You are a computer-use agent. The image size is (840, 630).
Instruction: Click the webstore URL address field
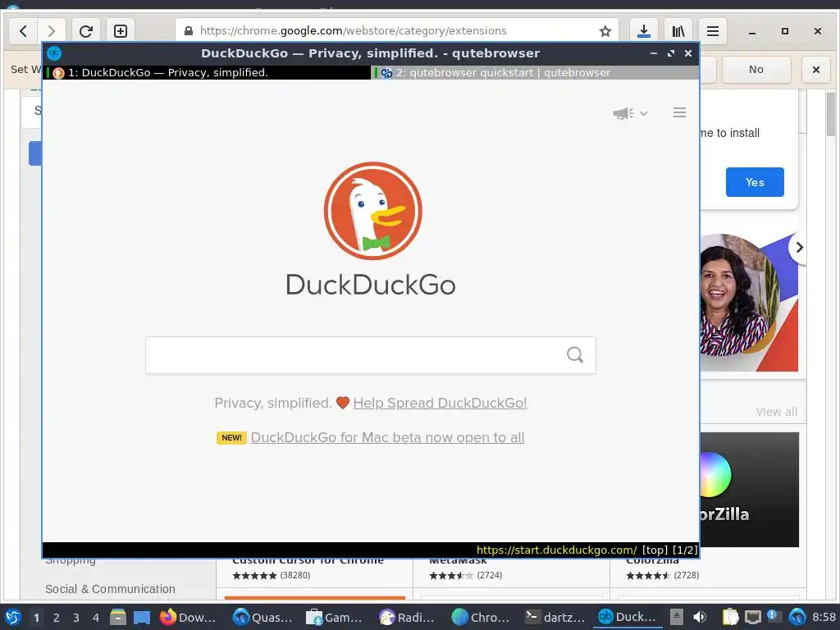396,31
